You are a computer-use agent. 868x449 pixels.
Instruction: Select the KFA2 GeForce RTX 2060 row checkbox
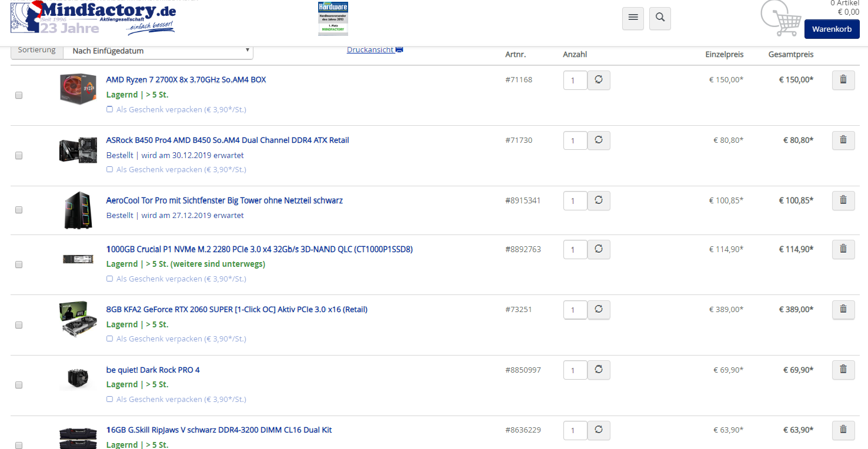tap(19, 325)
